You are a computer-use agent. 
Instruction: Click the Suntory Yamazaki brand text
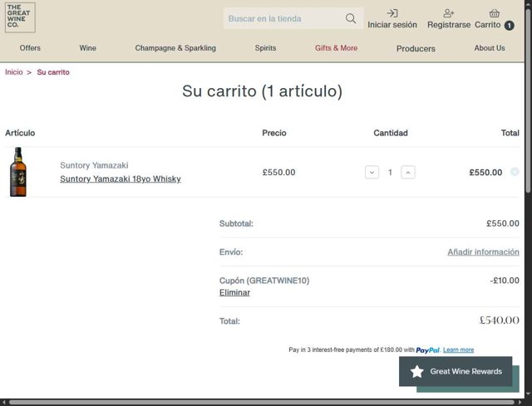pos(94,165)
